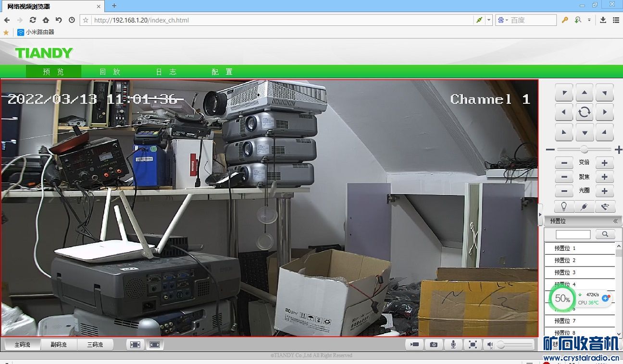This screenshot has width=623, height=364.
Task: Move camera diagonally up-left
Action: tap(564, 92)
